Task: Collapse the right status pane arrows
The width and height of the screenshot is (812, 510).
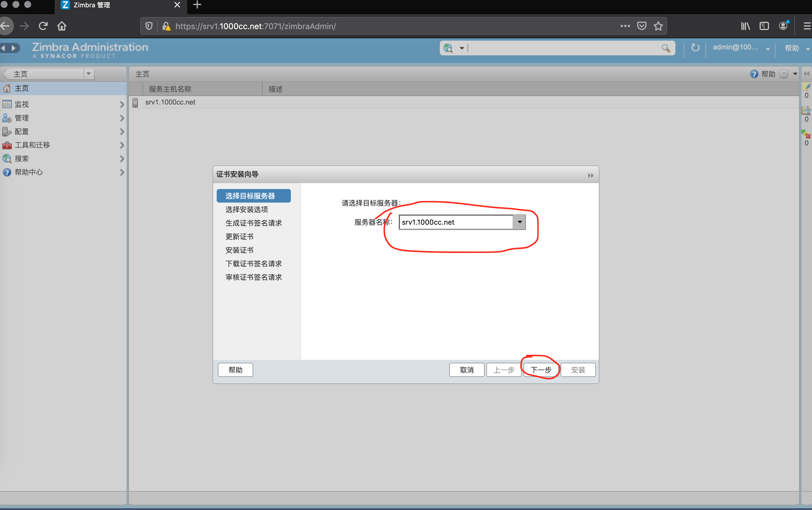Action: 807,74
